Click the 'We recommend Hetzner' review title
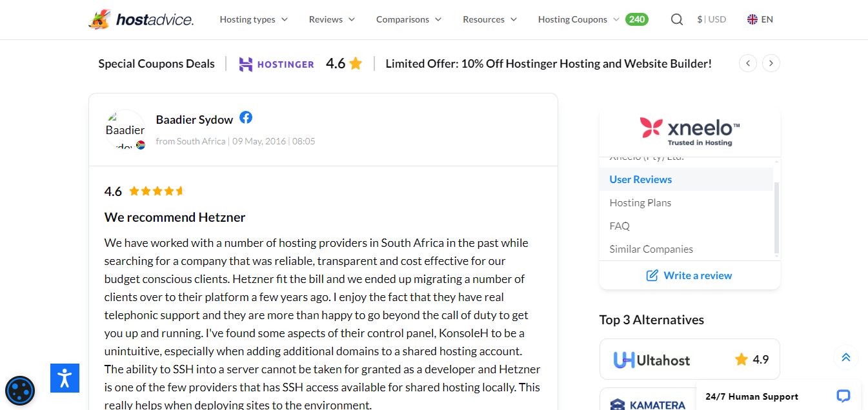This screenshot has width=868, height=410. [x=175, y=217]
